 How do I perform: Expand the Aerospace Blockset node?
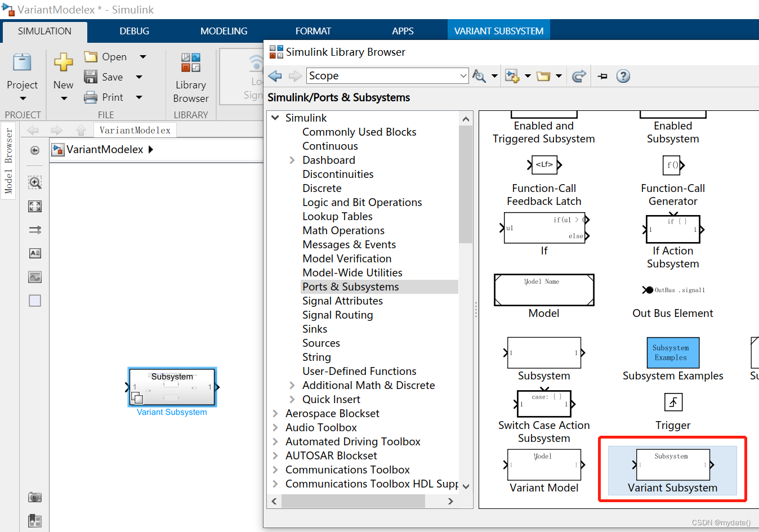coord(275,413)
